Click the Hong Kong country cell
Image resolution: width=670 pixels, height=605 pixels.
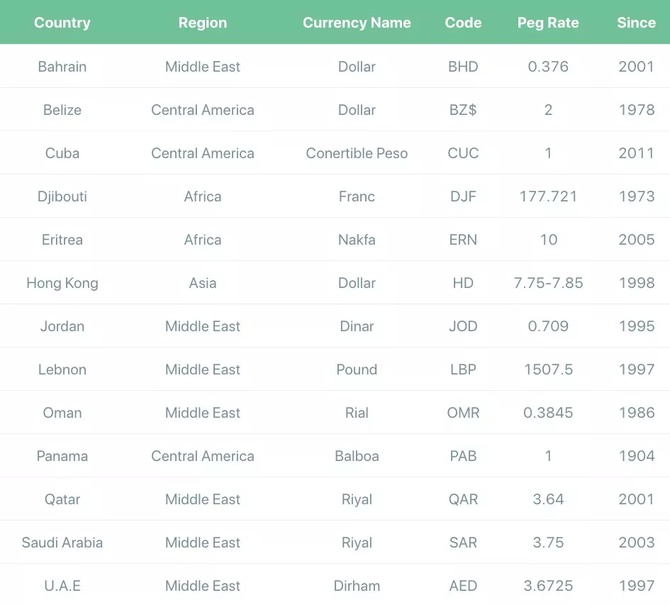point(62,283)
